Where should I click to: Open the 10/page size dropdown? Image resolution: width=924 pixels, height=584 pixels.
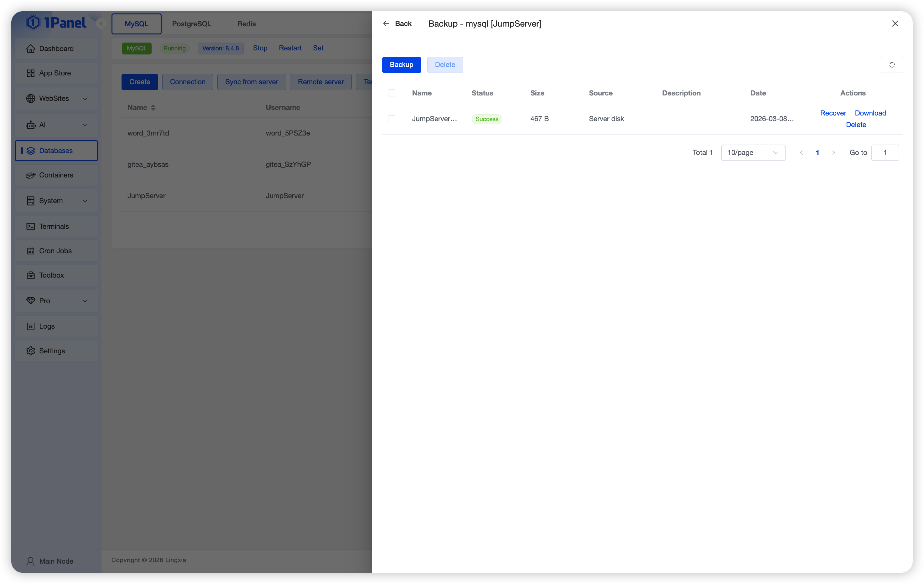point(753,153)
